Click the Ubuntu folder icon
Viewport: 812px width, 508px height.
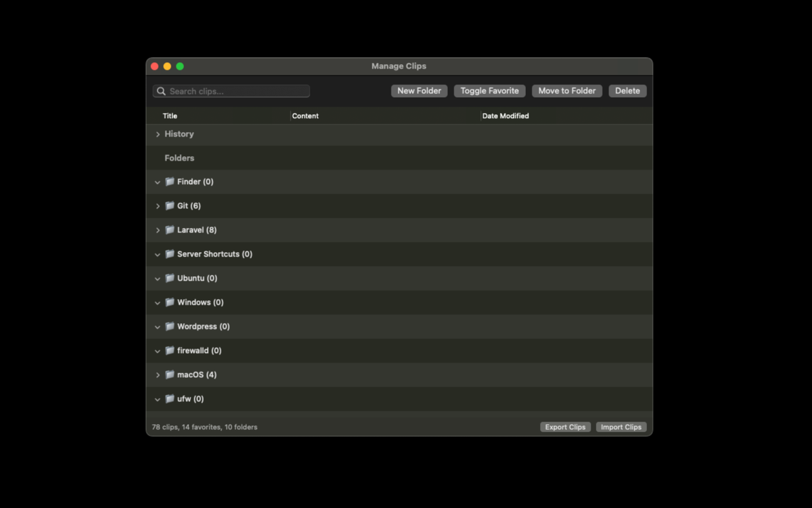tap(169, 278)
